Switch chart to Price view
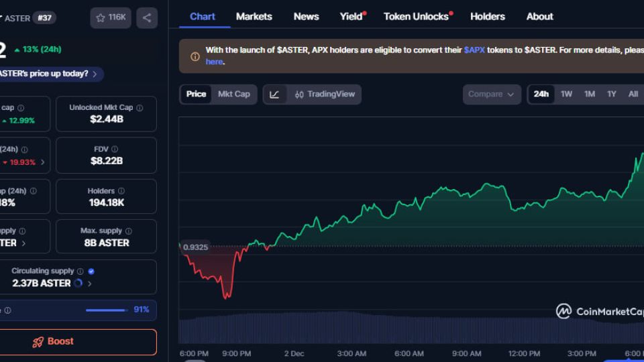The width and height of the screenshot is (644, 362). pyautogui.click(x=196, y=95)
